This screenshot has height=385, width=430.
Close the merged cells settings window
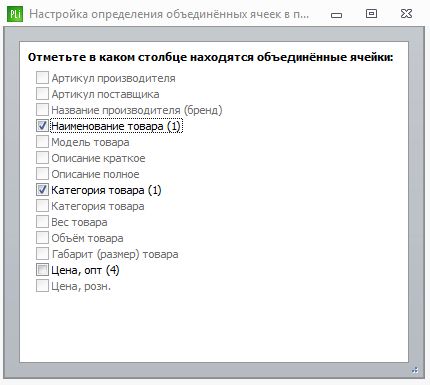pyautogui.click(x=406, y=14)
